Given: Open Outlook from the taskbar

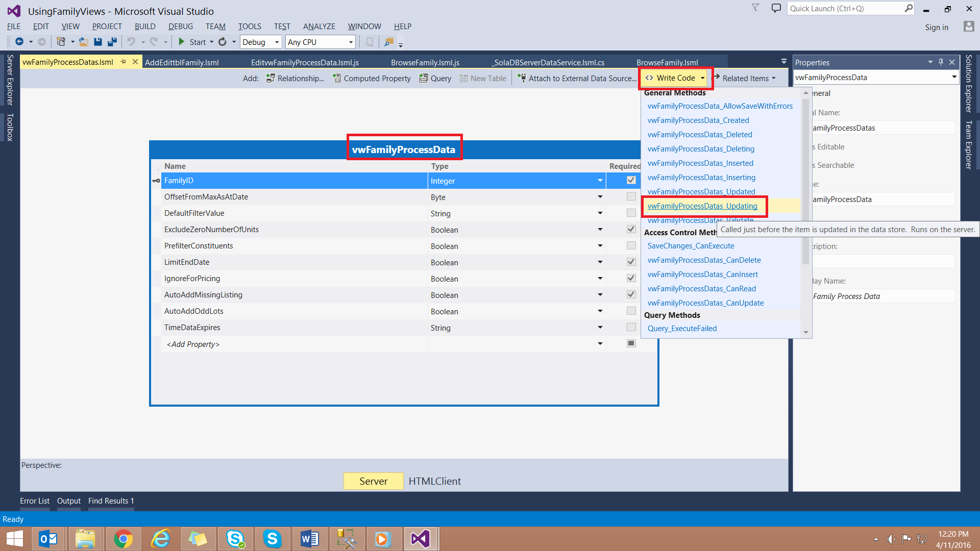Looking at the screenshot, I should (x=48, y=539).
